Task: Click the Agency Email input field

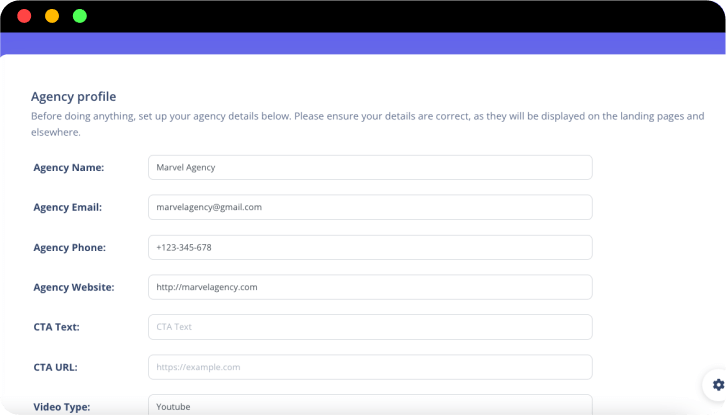Action: click(x=370, y=207)
